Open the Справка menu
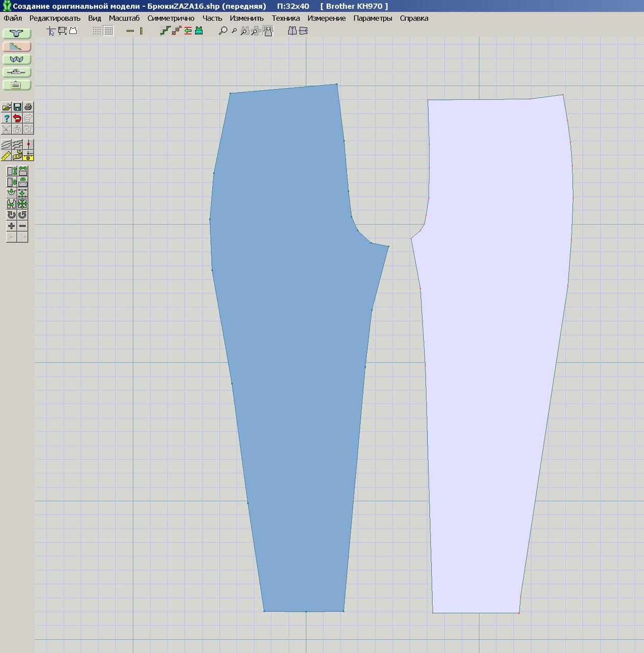Viewport: 644px width, 653px height. click(x=414, y=18)
